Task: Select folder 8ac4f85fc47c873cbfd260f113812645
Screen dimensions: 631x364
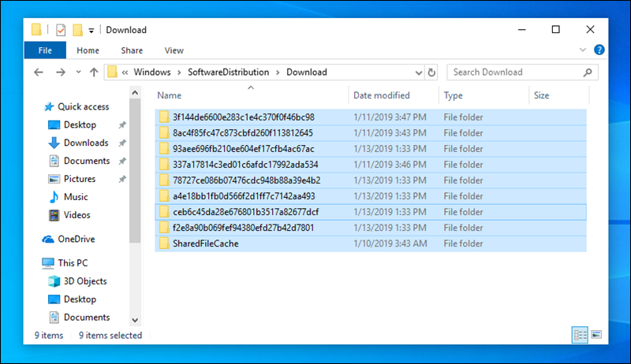Action: (370, 133)
